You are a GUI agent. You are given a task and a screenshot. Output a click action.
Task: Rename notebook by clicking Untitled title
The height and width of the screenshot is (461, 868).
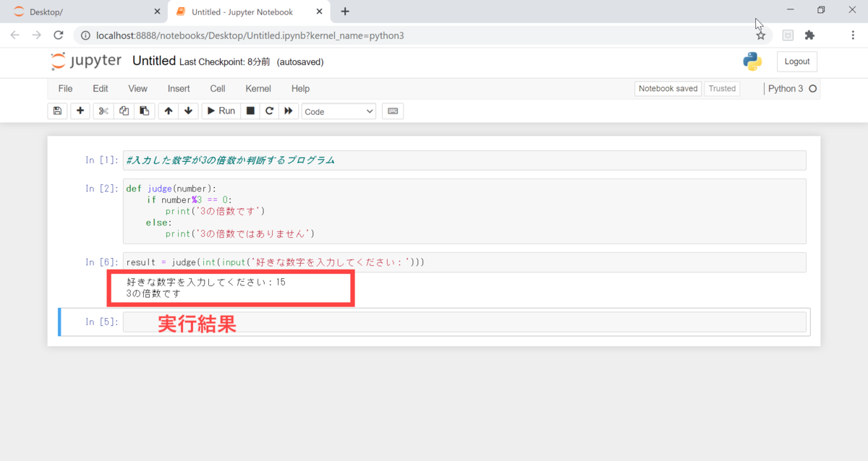[154, 61]
